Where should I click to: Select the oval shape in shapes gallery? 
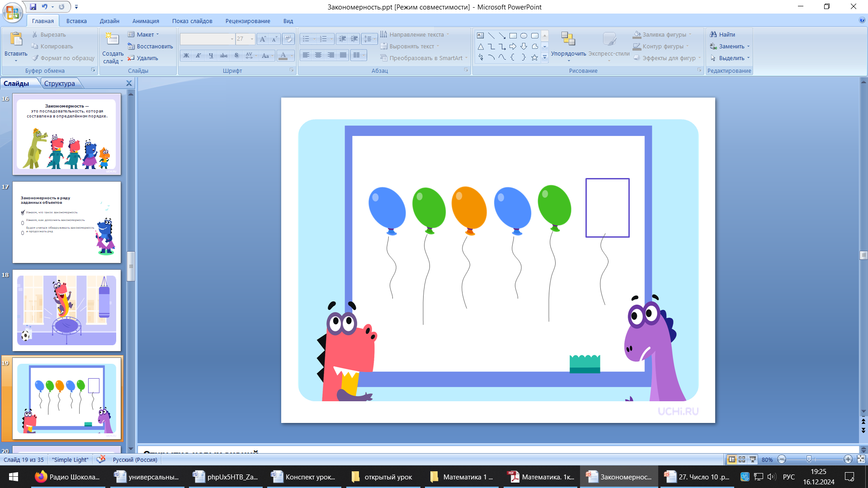coord(524,36)
